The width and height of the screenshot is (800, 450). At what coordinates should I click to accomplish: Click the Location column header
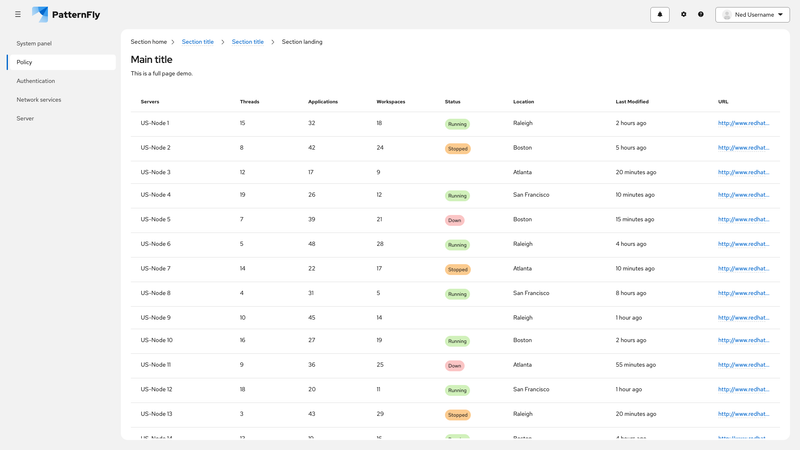(x=523, y=102)
